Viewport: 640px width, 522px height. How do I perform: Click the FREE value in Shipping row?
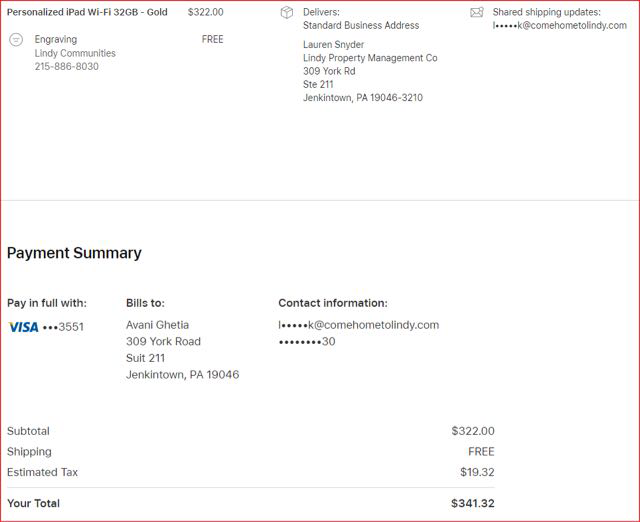481,452
